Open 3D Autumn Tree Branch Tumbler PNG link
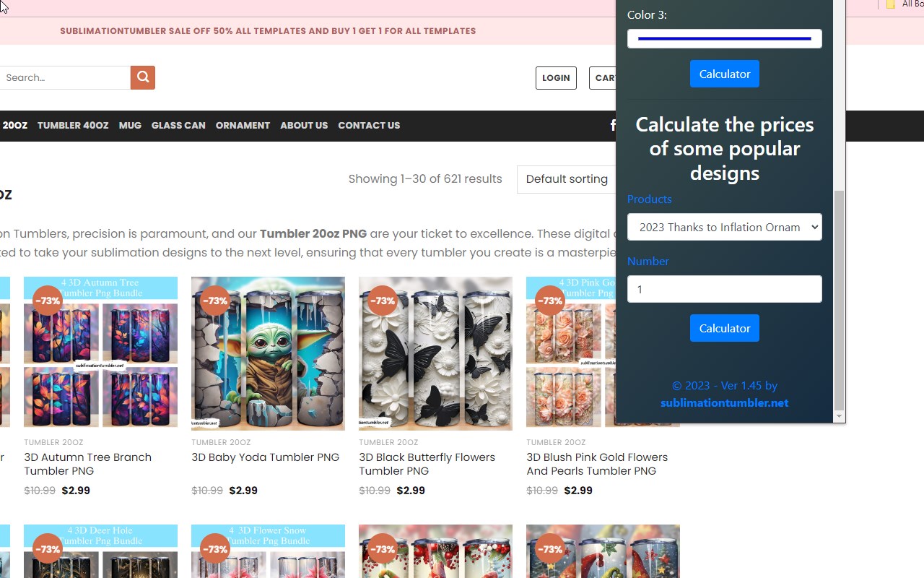924x578 pixels. click(87, 464)
